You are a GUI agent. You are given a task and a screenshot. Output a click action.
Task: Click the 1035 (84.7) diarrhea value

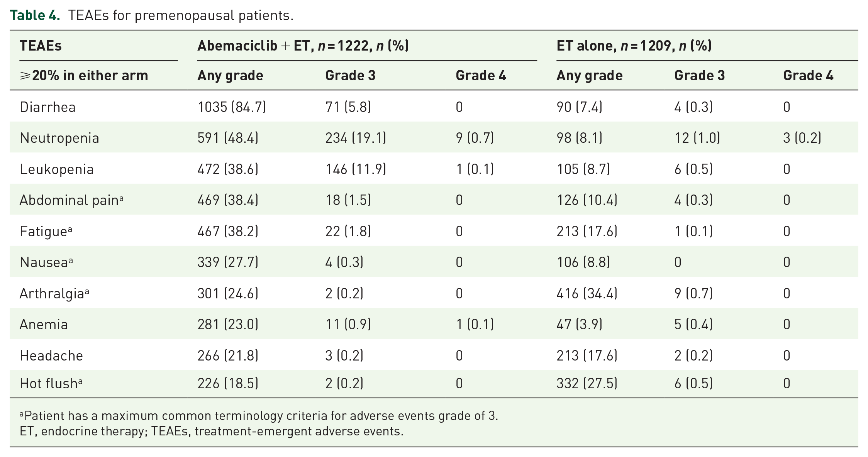point(232,107)
